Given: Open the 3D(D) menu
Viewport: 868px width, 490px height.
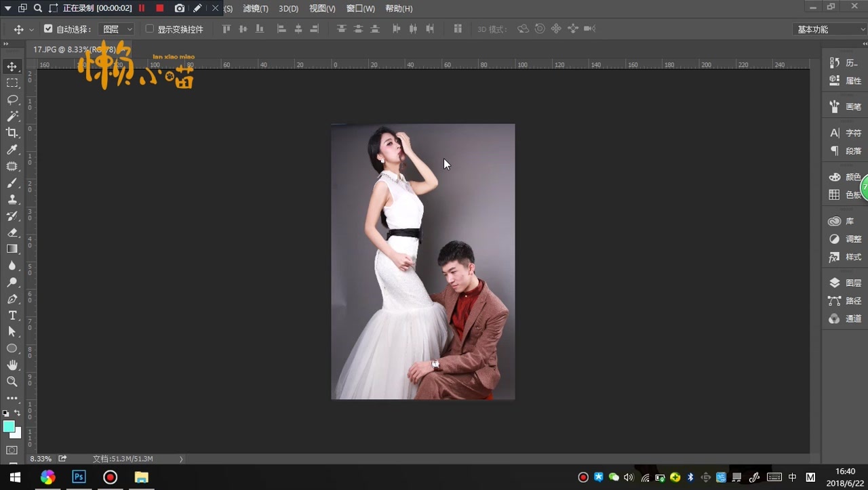Looking at the screenshot, I should (x=288, y=9).
